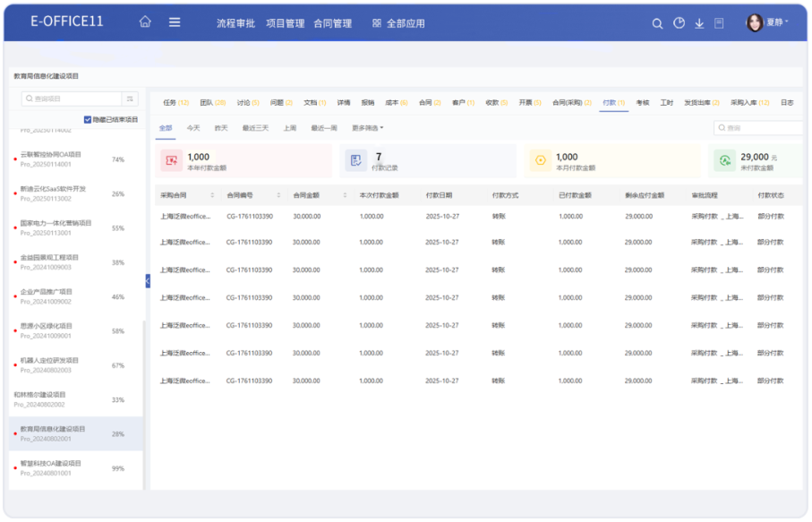
Task: Filter payments by 最近三天
Action: [x=255, y=128]
